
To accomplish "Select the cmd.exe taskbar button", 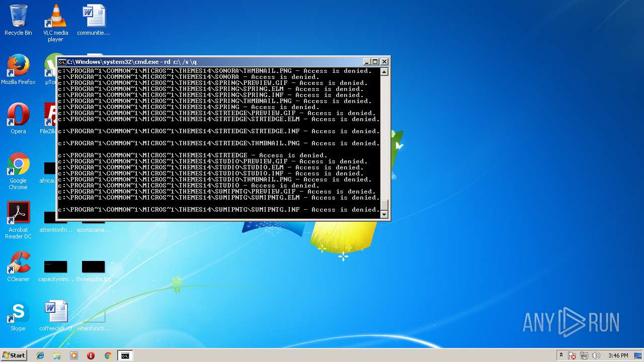I will [125, 355].
